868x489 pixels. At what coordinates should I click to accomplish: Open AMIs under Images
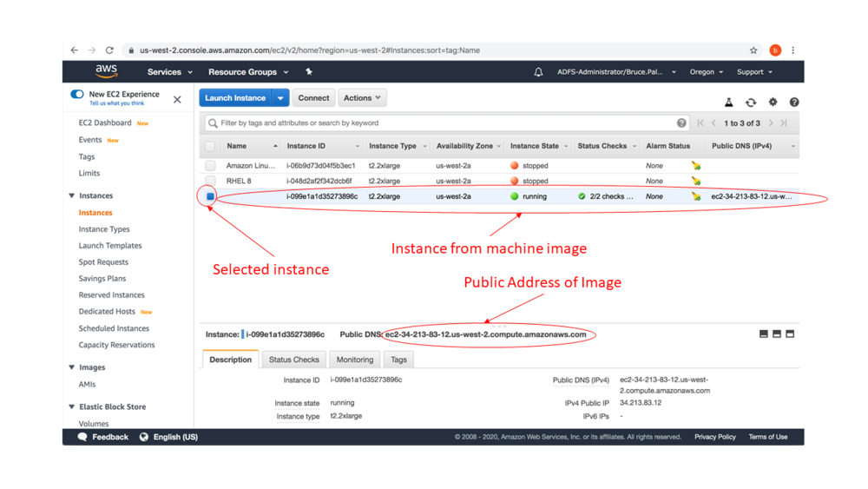click(87, 384)
